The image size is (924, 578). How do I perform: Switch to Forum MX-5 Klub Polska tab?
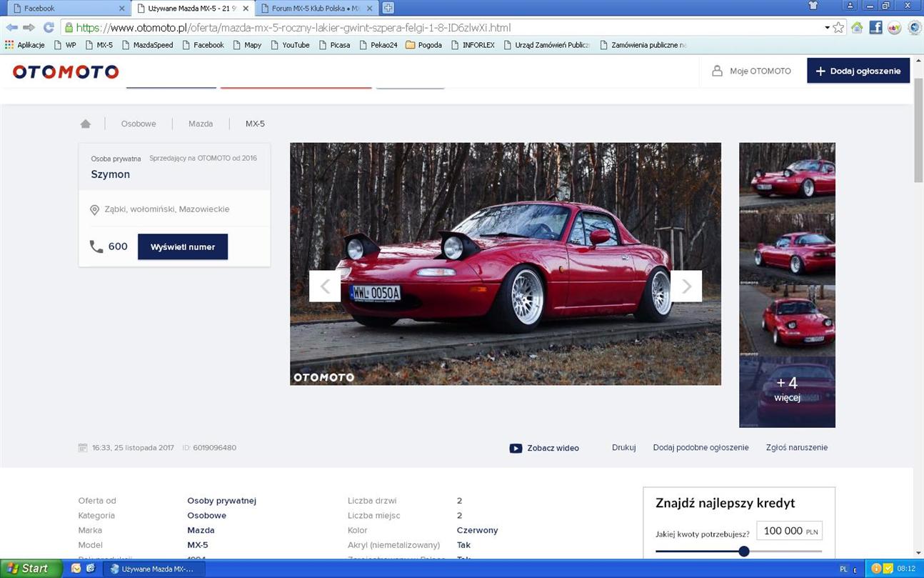click(x=315, y=9)
